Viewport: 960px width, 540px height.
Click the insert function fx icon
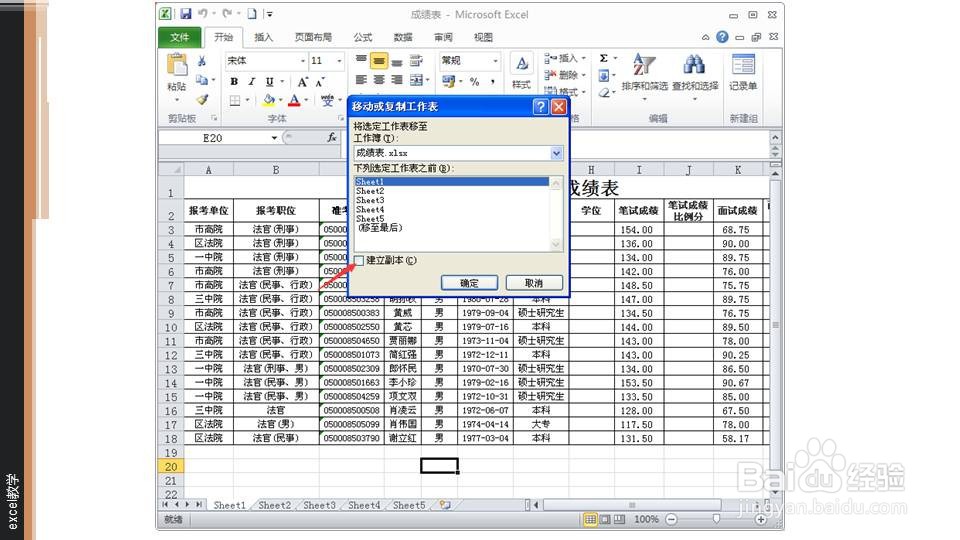(332, 138)
